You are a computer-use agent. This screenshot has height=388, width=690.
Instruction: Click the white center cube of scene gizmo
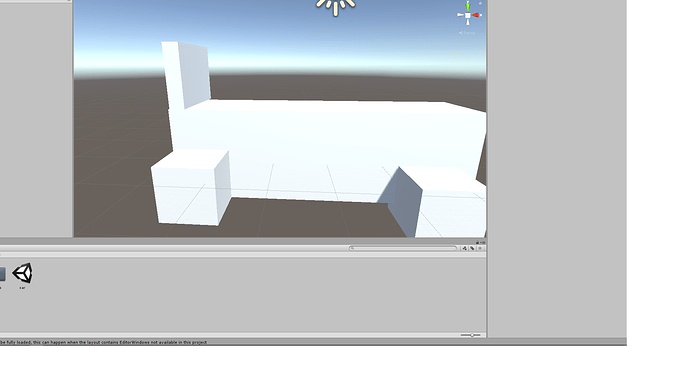tap(468, 15)
